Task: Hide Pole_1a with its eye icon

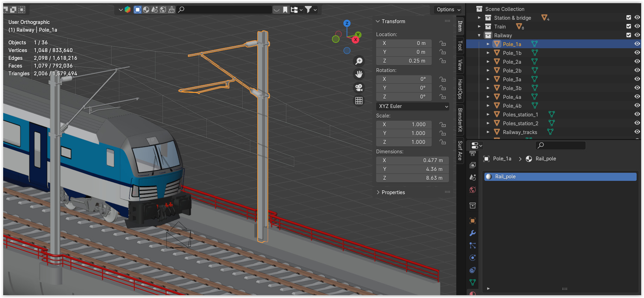Action: pyautogui.click(x=637, y=44)
